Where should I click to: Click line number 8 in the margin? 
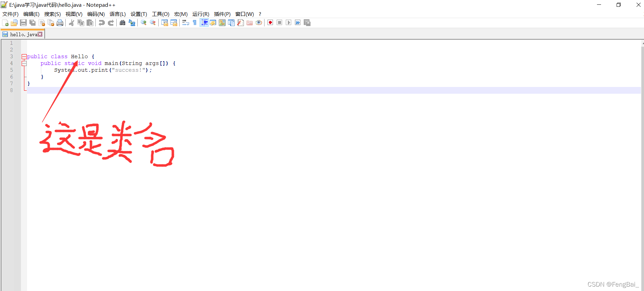(x=11, y=90)
